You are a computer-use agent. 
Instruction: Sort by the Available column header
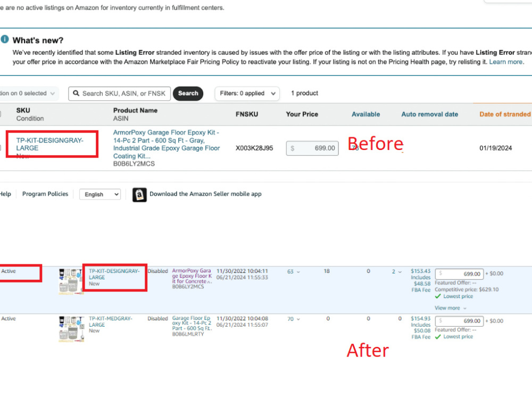pyautogui.click(x=365, y=114)
